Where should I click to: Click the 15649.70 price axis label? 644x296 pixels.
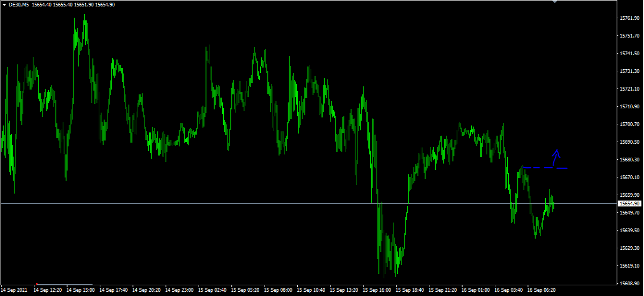pyautogui.click(x=629, y=213)
